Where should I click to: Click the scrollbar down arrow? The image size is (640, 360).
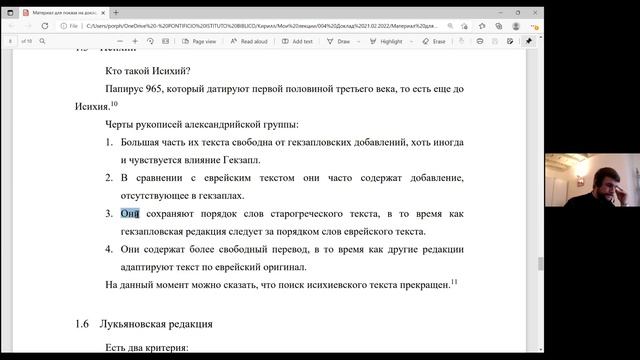[540, 349]
